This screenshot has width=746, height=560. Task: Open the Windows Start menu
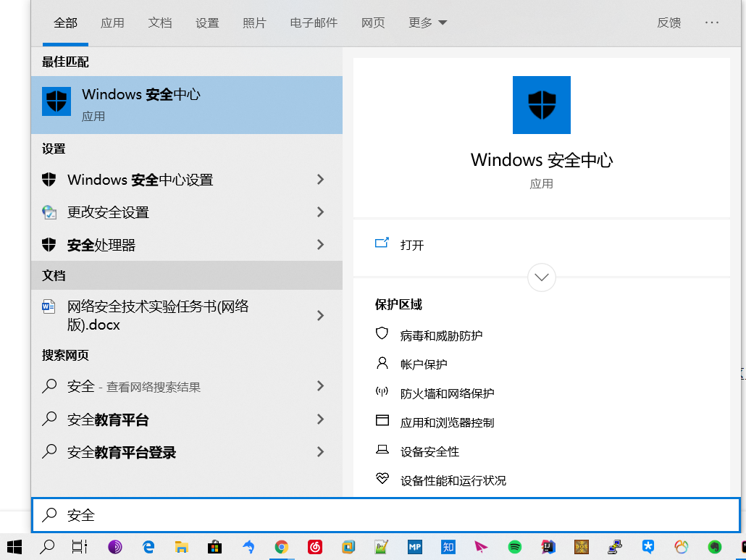tap(14, 547)
